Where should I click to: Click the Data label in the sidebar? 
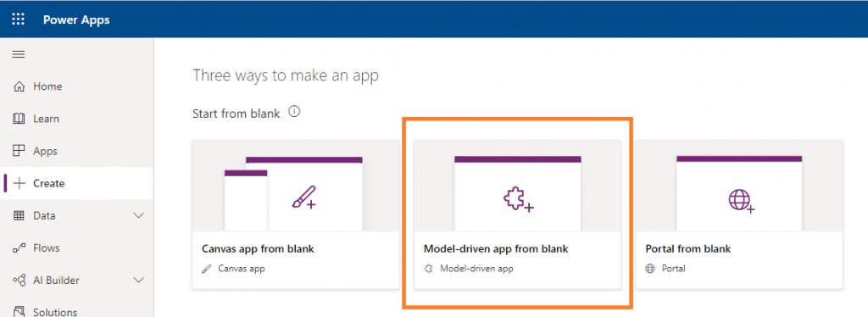[44, 216]
